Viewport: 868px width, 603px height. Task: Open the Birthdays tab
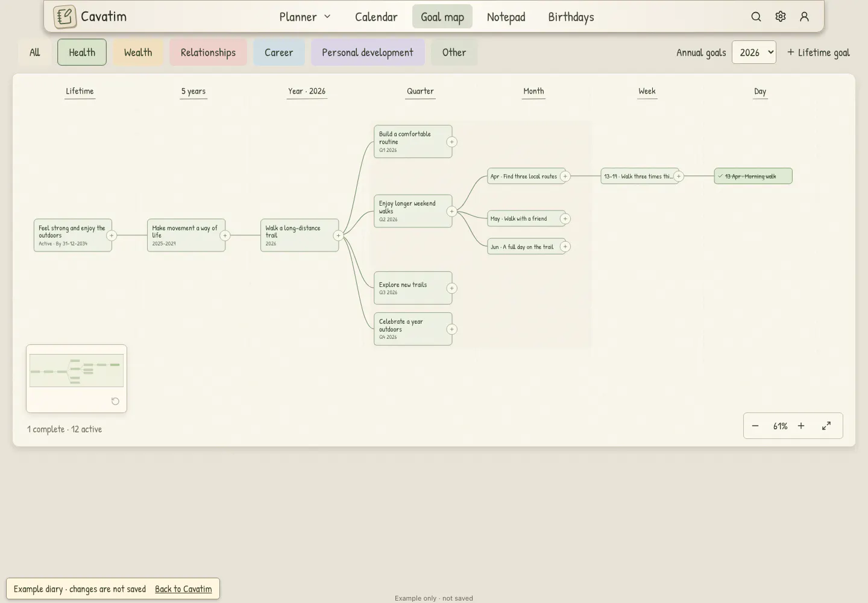pyautogui.click(x=571, y=17)
